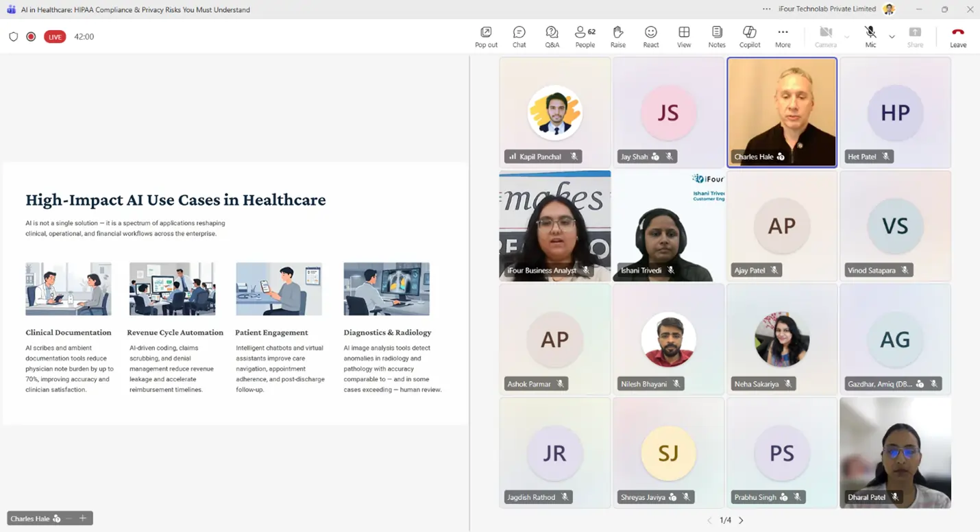
Task: Unmute the Mic
Action: coord(870,36)
